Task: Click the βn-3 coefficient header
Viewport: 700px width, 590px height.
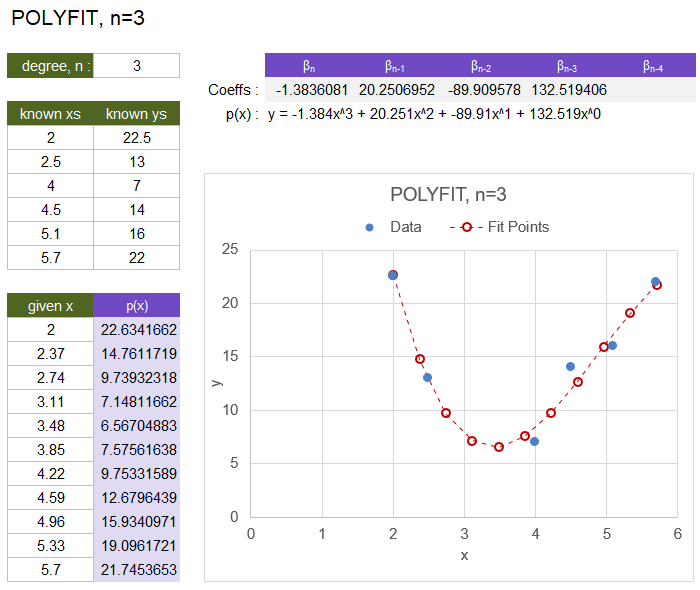Action: point(567,66)
